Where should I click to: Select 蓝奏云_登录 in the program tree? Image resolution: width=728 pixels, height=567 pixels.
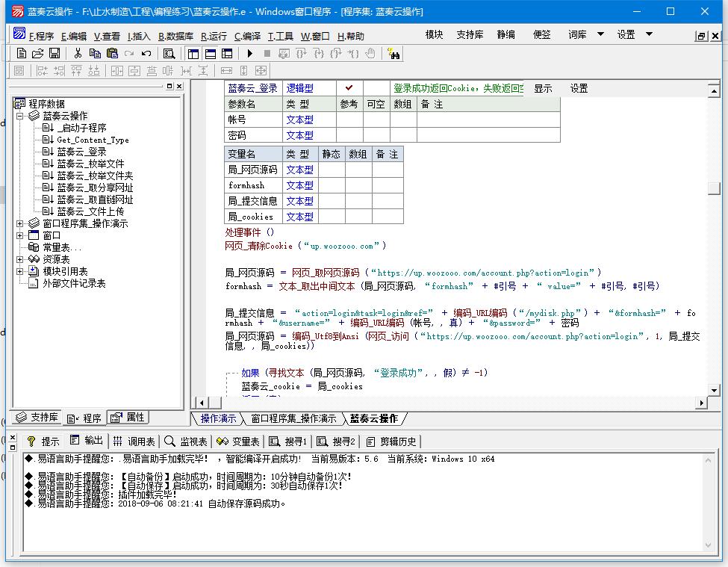tap(81, 152)
